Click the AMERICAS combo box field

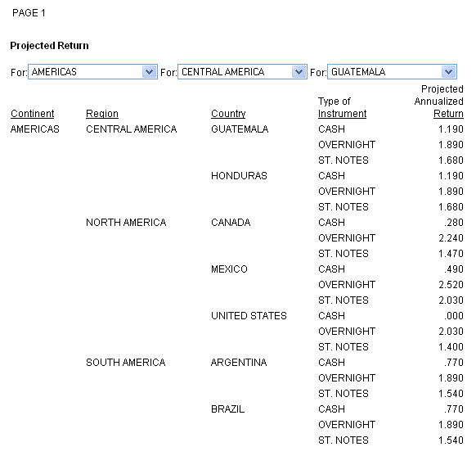92,72
